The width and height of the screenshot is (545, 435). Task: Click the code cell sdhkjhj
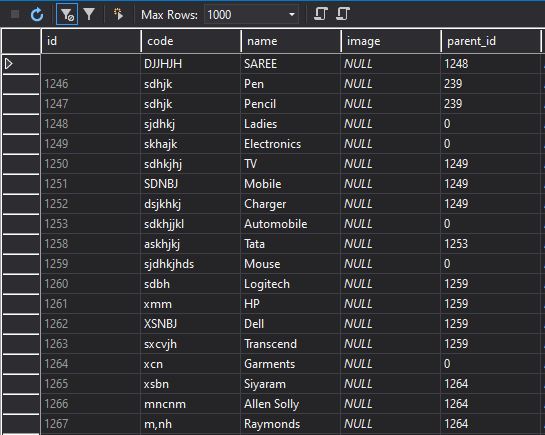tap(190, 164)
